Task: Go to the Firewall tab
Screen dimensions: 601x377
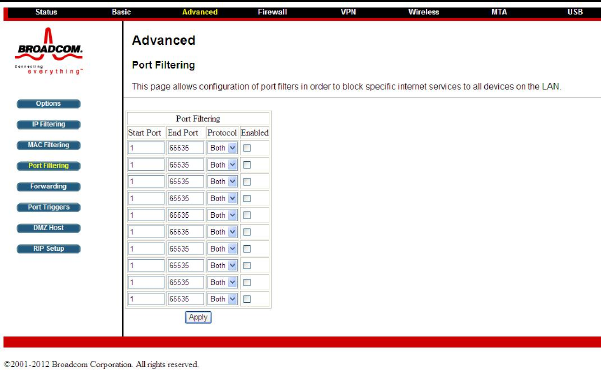Action: click(x=272, y=12)
